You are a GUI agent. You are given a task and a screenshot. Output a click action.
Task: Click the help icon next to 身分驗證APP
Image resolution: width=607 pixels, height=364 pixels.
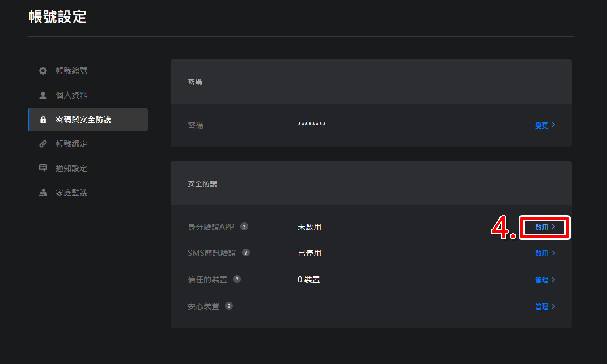click(x=244, y=226)
